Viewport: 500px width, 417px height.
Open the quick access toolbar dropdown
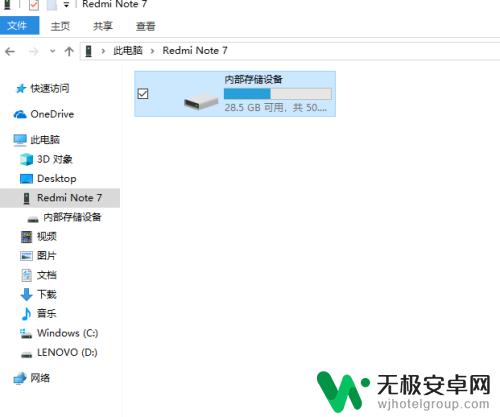point(67,5)
